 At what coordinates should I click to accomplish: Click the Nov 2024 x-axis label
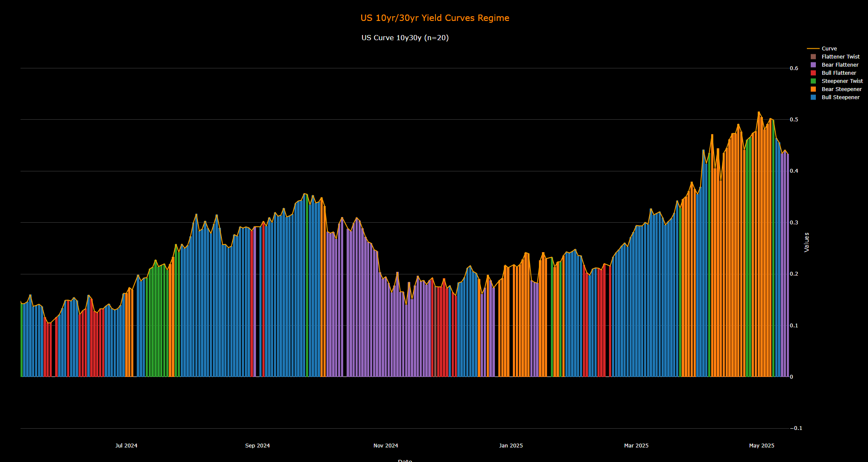click(x=385, y=445)
